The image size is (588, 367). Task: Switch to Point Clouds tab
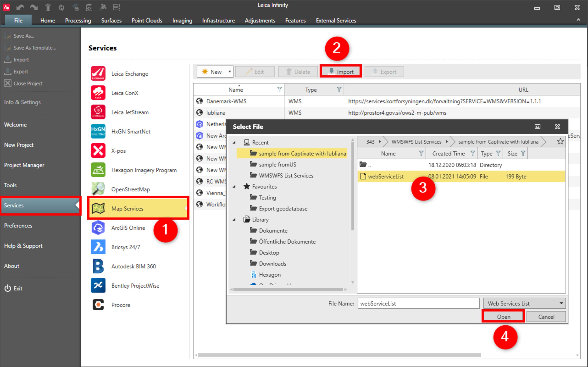coord(147,20)
